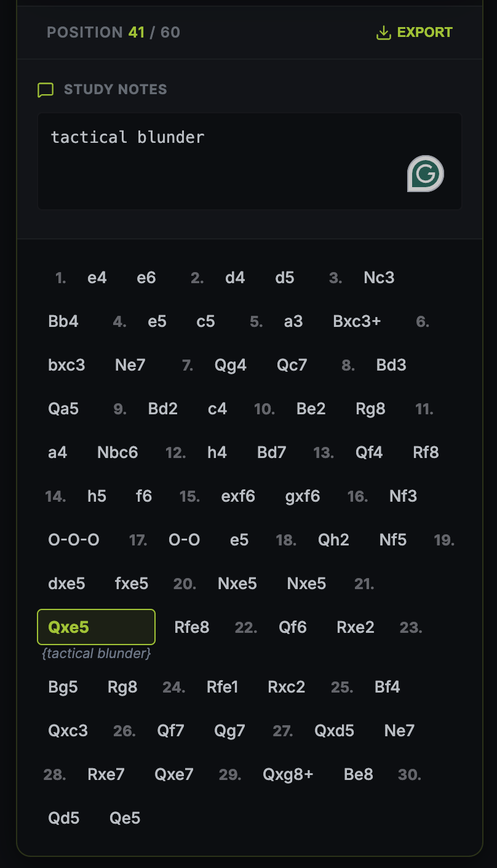Viewport: 497px width, 868px height.
Task: Click the Study Notes speech bubble icon
Action: click(46, 89)
